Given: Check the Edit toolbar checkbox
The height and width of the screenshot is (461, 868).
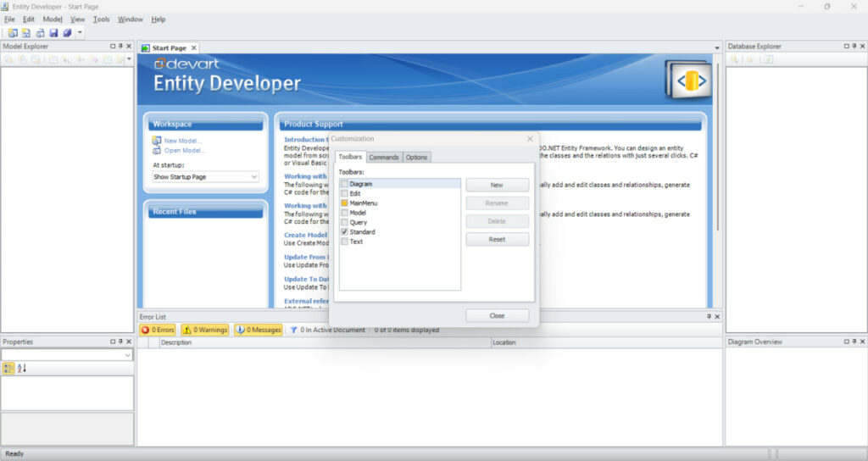Looking at the screenshot, I should (344, 193).
